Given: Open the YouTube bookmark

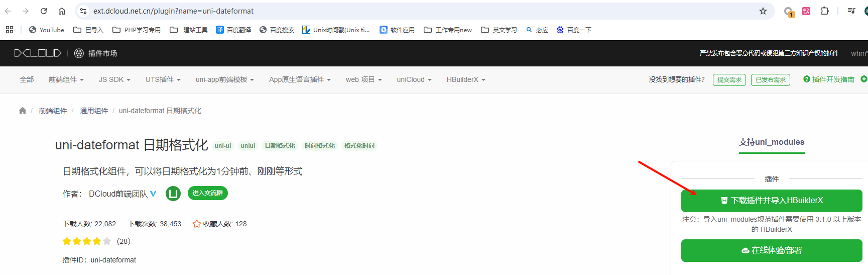Looking at the screenshot, I should pos(47,30).
